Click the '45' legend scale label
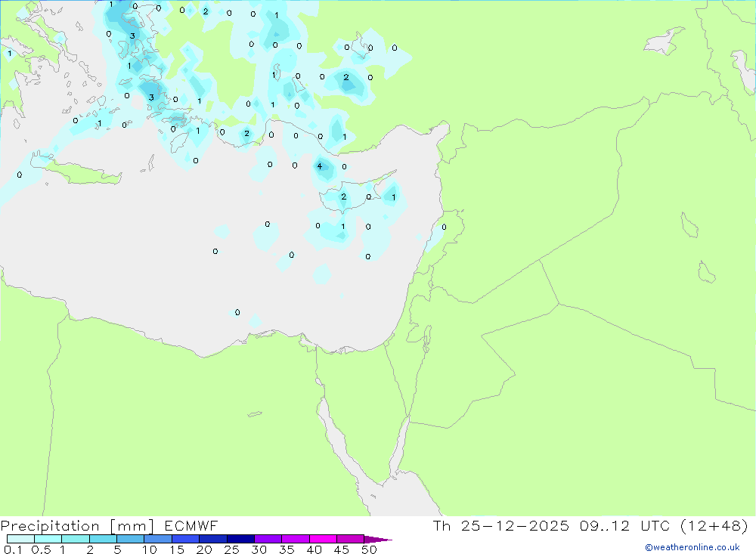The width and height of the screenshot is (756, 554). 342,549
